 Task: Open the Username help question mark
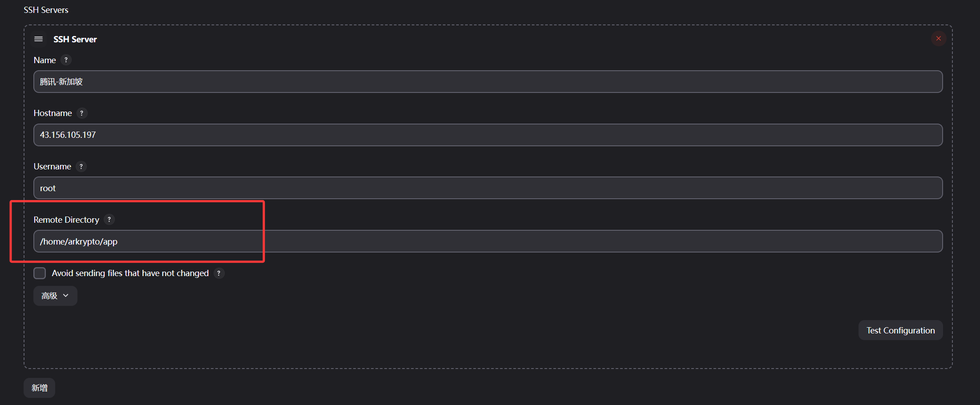(x=81, y=167)
